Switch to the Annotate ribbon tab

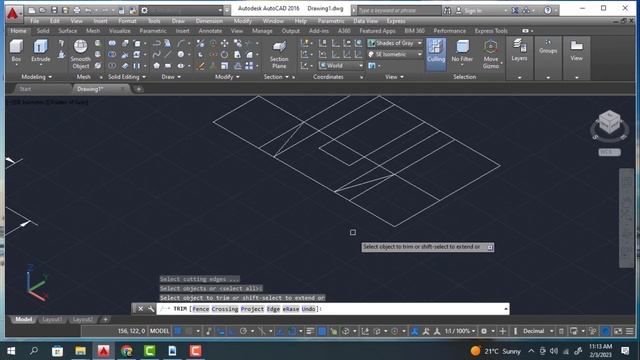[210, 31]
